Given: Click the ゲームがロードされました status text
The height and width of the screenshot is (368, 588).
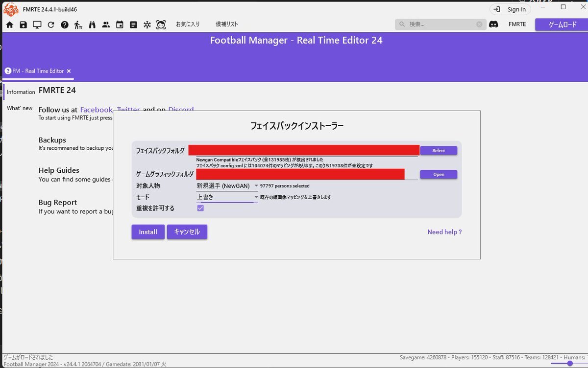Looking at the screenshot, I should click(x=28, y=357).
